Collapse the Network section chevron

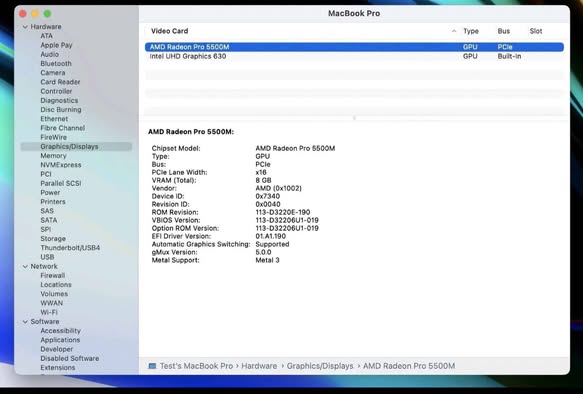(x=25, y=267)
